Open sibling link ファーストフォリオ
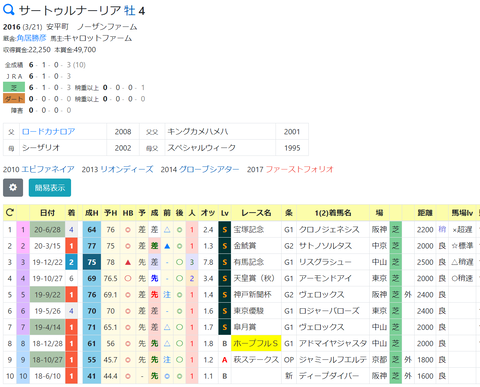The height and width of the screenshot is (387, 480). coord(299,169)
